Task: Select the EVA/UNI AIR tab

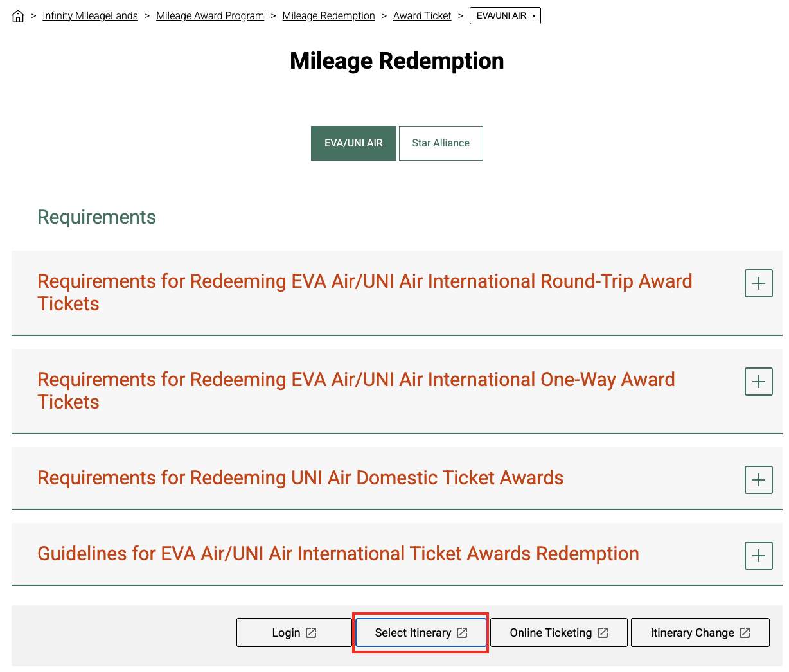Action: click(x=353, y=143)
